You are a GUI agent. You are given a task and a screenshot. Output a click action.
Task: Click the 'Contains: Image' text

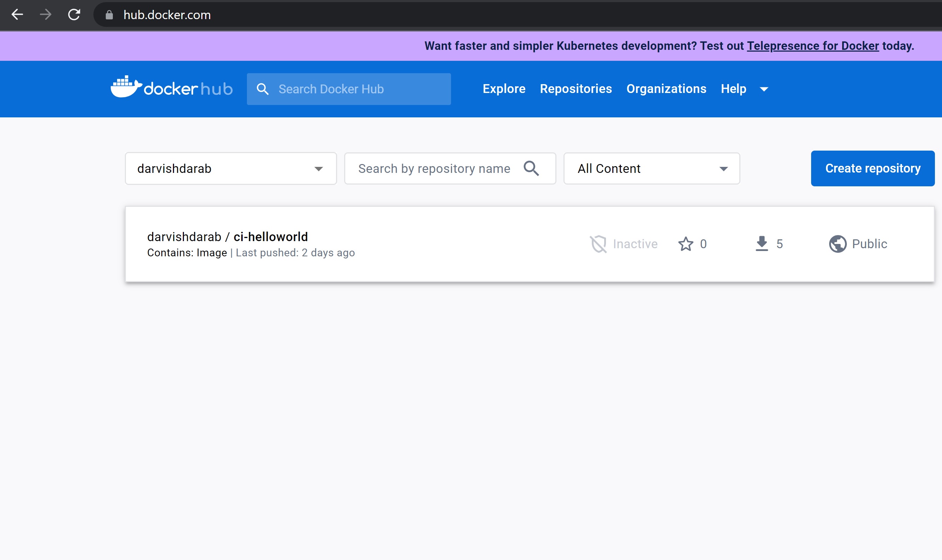point(187,252)
